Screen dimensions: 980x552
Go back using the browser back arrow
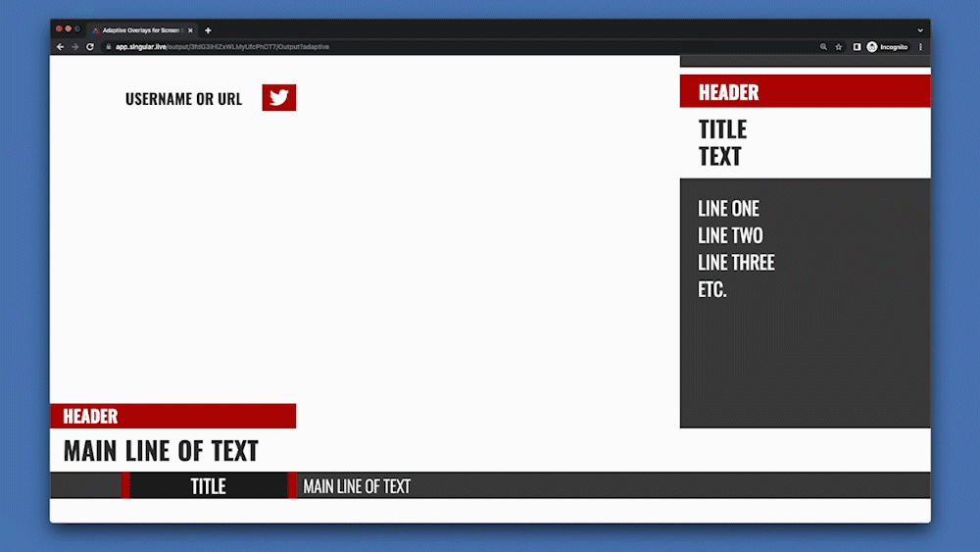pos(61,47)
